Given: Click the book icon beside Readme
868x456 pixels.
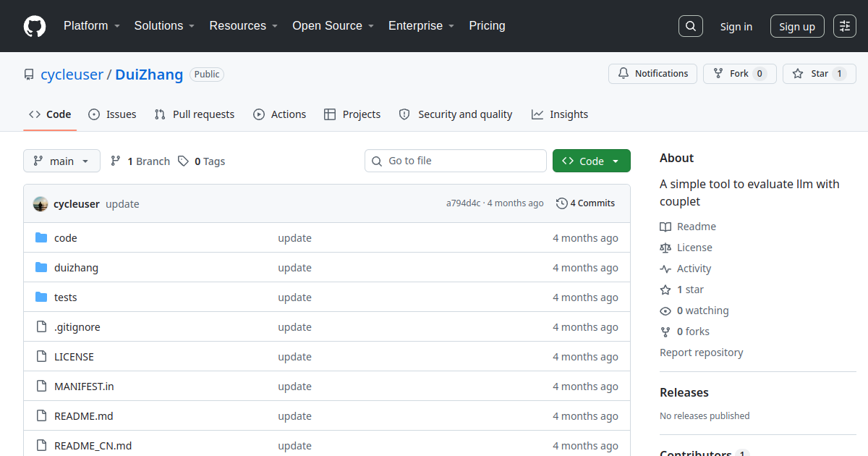Looking at the screenshot, I should tap(665, 227).
